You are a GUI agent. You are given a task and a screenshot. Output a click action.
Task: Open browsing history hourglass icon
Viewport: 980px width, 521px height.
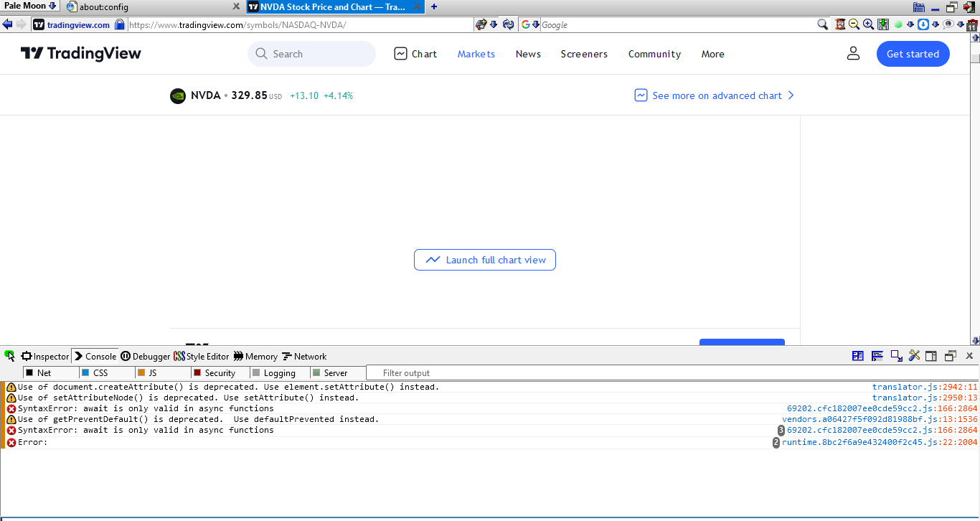[840, 24]
